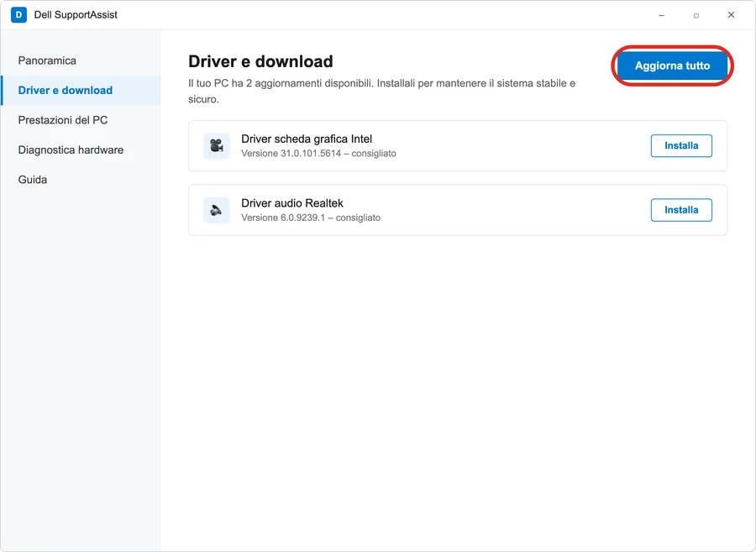Click version text 31.0.101.5614

coord(318,154)
